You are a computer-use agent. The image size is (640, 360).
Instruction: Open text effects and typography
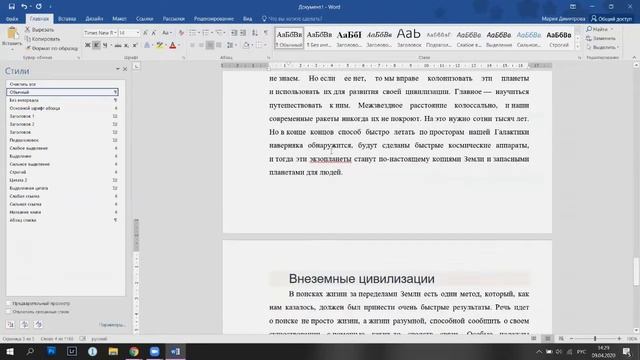click(x=147, y=45)
